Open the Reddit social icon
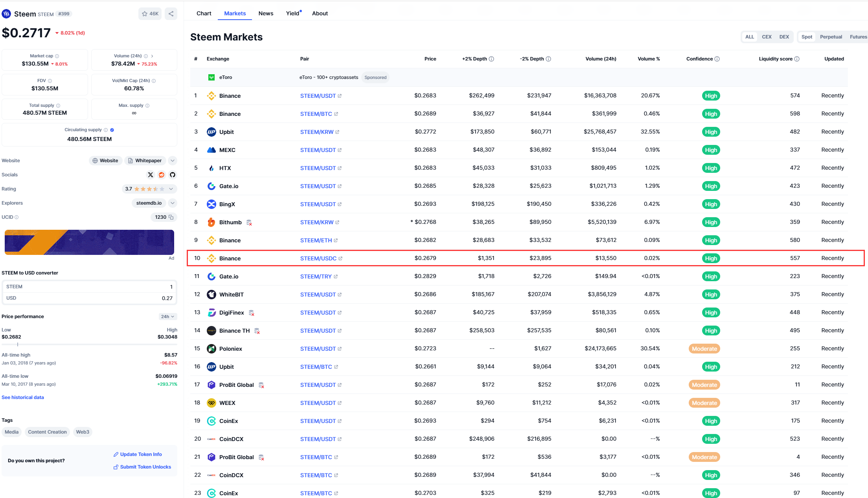The height and width of the screenshot is (498, 868). click(x=162, y=175)
